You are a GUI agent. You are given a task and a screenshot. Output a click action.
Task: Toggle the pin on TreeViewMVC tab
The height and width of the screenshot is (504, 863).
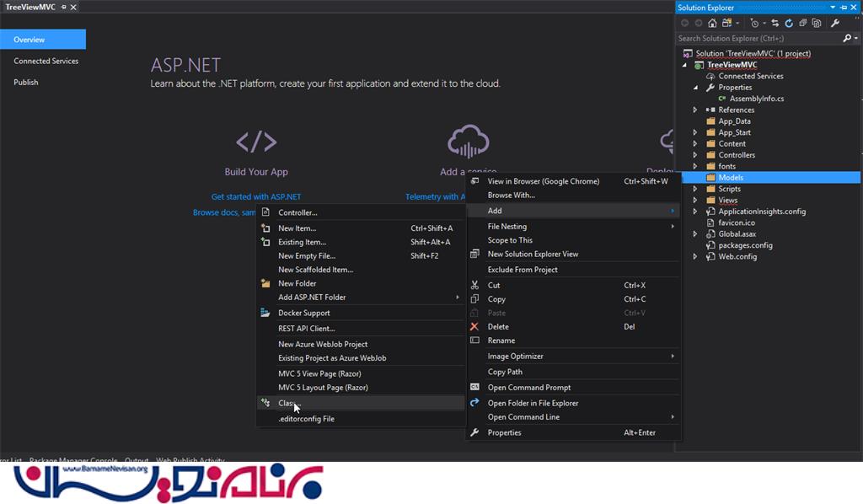[x=64, y=7]
